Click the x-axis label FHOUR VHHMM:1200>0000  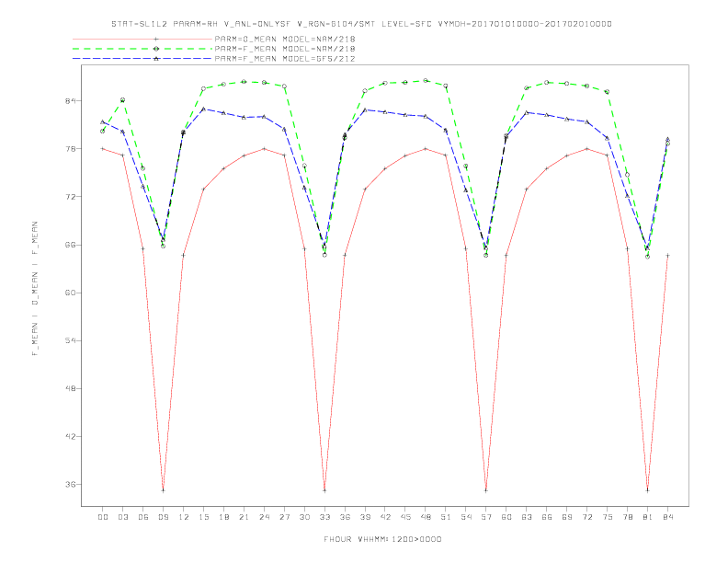tap(382, 539)
